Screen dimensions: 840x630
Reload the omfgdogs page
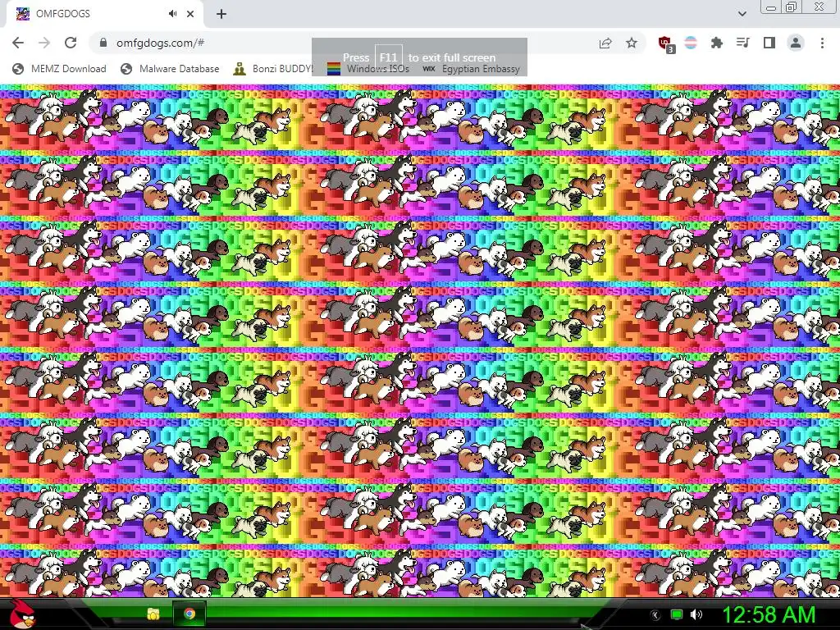(x=71, y=43)
